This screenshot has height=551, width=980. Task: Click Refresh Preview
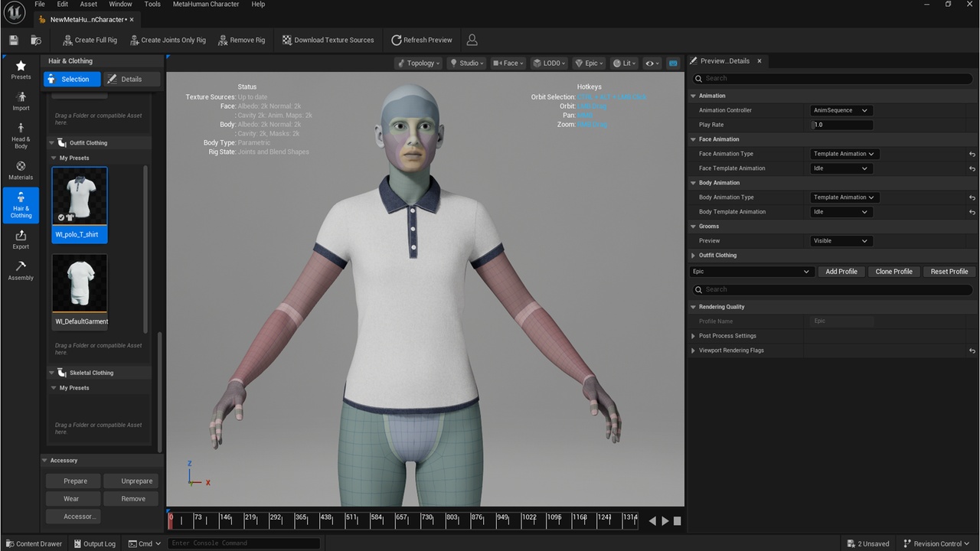click(422, 40)
